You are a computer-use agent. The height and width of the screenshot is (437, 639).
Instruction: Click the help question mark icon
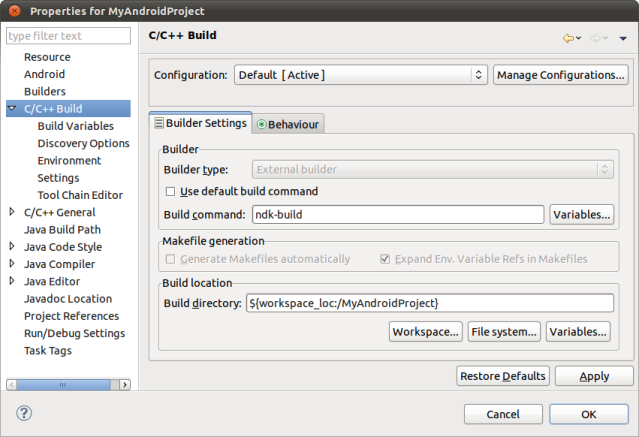tap(24, 413)
